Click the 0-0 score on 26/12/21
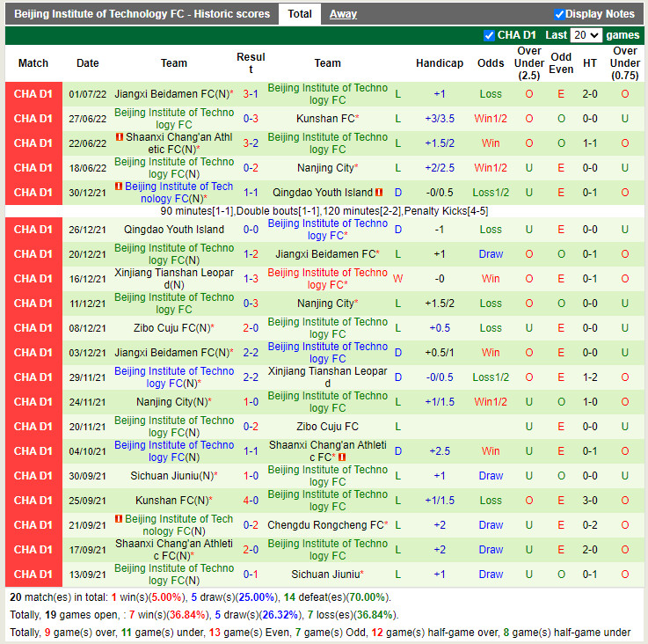 coord(251,230)
